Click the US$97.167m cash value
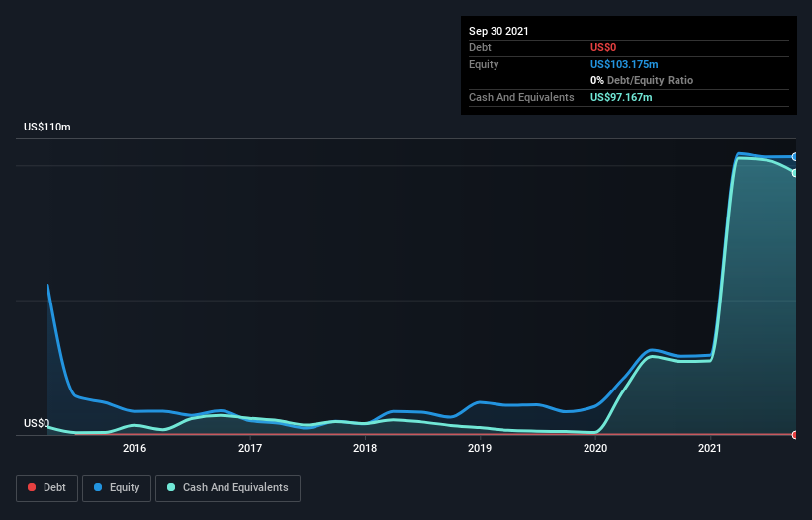 [621, 97]
